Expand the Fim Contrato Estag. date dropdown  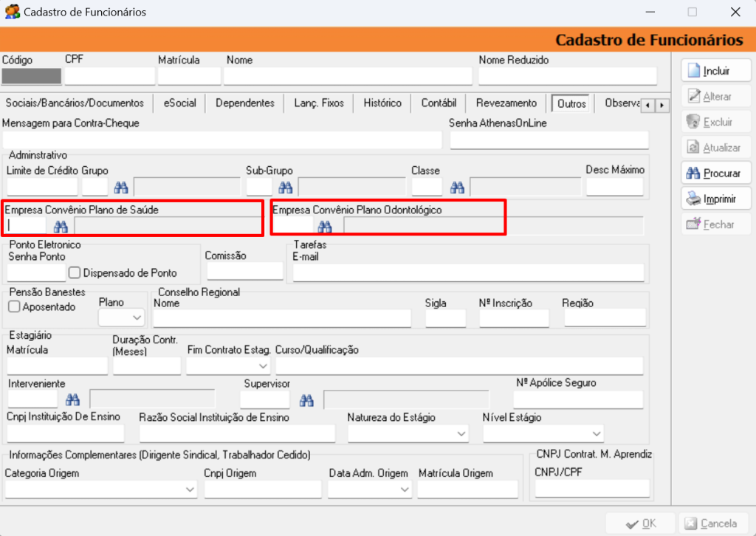(x=263, y=366)
